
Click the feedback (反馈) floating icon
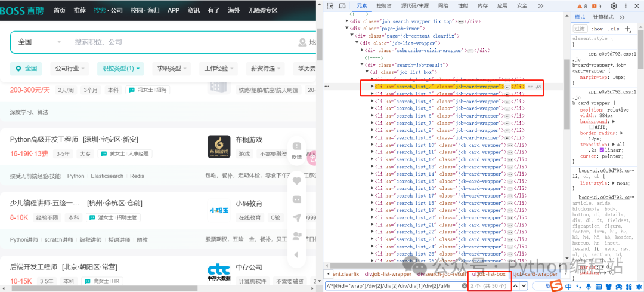296,150
